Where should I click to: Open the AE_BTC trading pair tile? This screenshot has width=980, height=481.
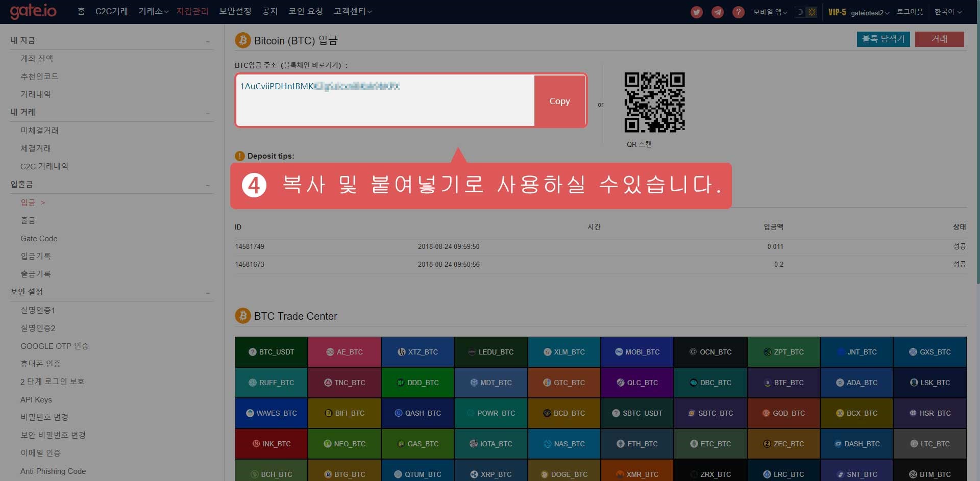pyautogui.click(x=345, y=352)
